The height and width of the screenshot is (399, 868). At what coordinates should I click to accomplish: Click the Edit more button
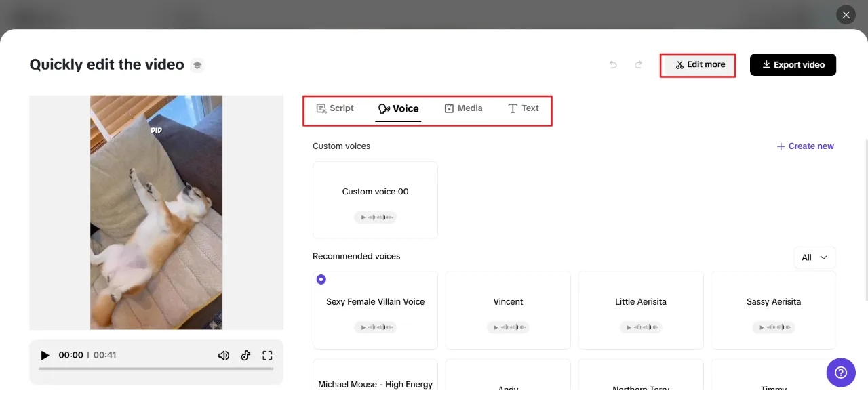[x=698, y=65]
